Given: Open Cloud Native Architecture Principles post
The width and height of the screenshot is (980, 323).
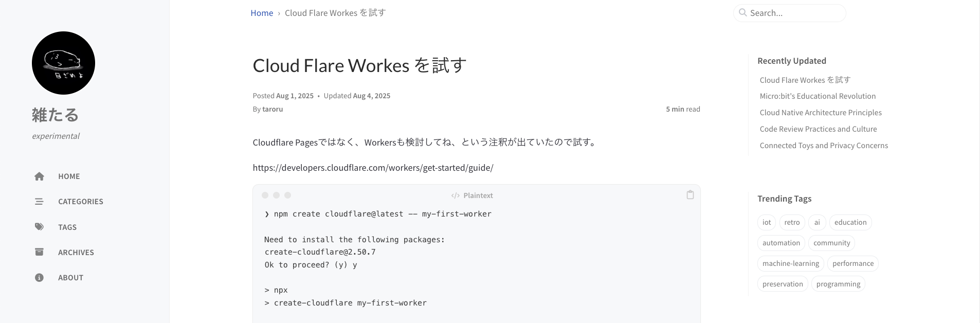Looking at the screenshot, I should pos(821,113).
